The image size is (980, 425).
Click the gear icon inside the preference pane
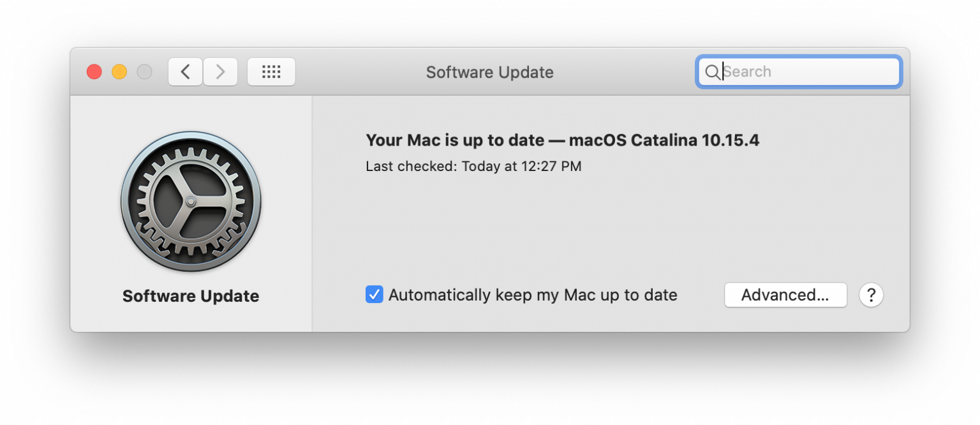point(191,201)
